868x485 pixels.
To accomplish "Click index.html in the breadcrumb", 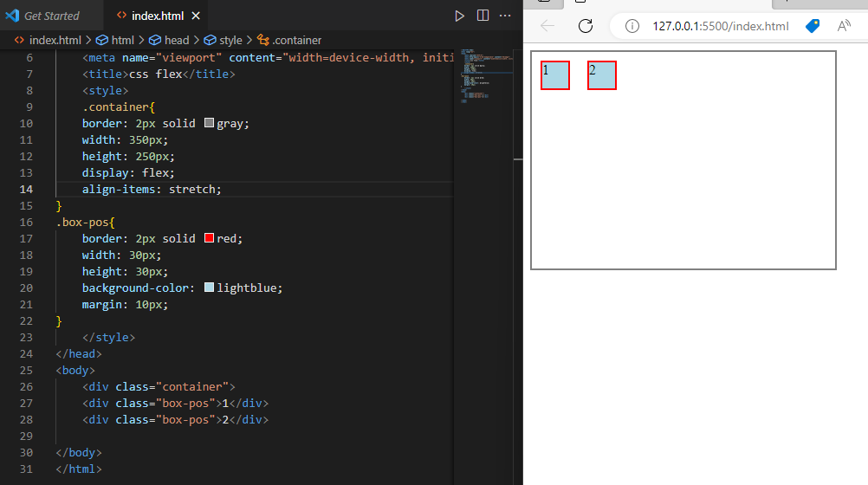I will 55,40.
